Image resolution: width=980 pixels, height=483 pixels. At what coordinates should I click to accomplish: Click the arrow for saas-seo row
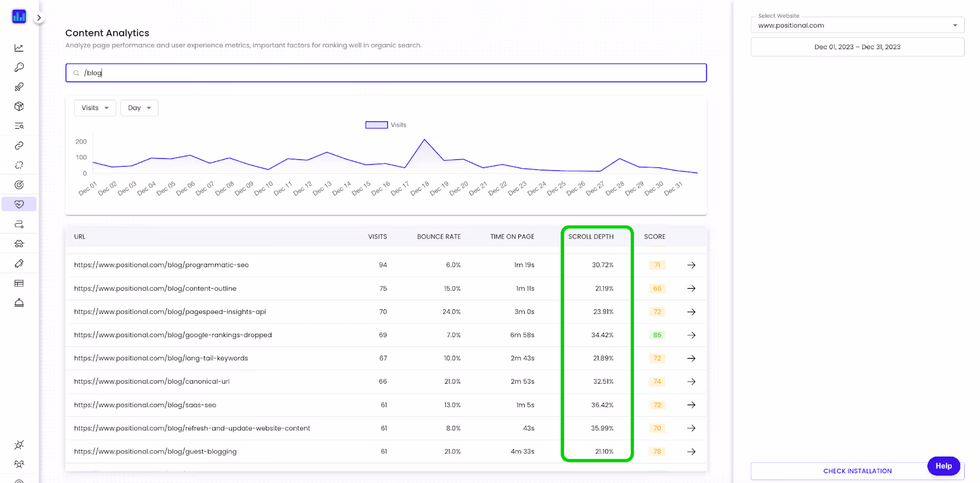pos(691,405)
